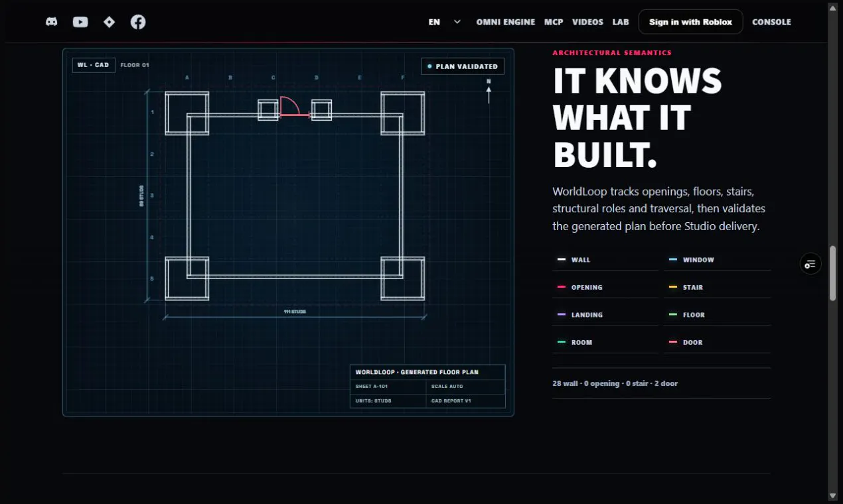This screenshot has width=843, height=504.
Task: Click the 'ARCHITECTURAL SEMANTICS' heading label
Action: click(612, 52)
